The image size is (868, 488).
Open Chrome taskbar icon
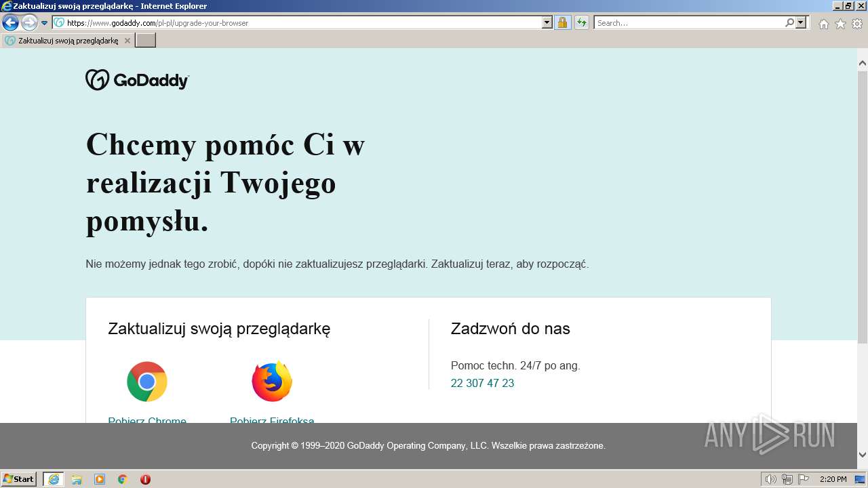click(123, 479)
